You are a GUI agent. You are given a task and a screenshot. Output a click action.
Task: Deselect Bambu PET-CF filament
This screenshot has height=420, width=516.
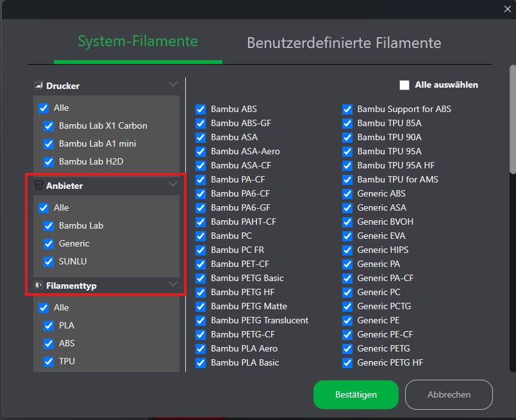(x=201, y=264)
